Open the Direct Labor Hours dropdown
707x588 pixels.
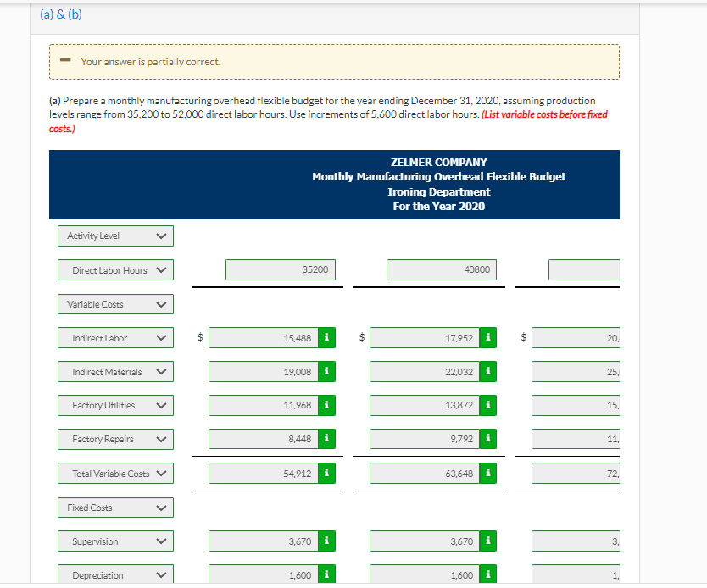(115, 270)
